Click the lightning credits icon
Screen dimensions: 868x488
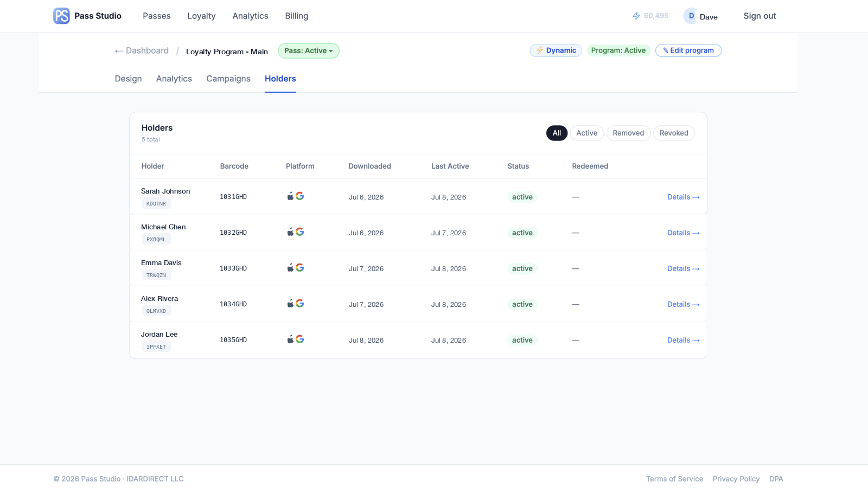pos(636,16)
